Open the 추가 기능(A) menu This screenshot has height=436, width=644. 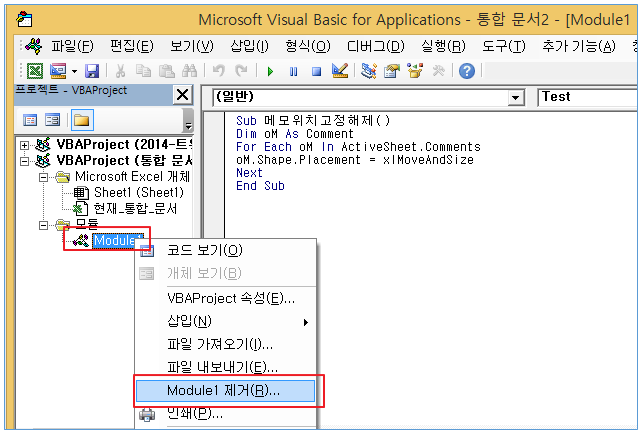click(x=579, y=46)
